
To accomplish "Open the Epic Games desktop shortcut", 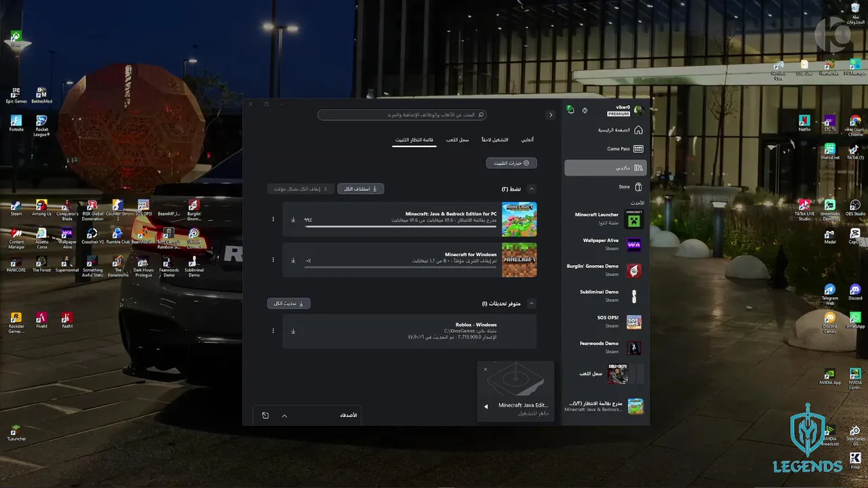I will tap(16, 96).
